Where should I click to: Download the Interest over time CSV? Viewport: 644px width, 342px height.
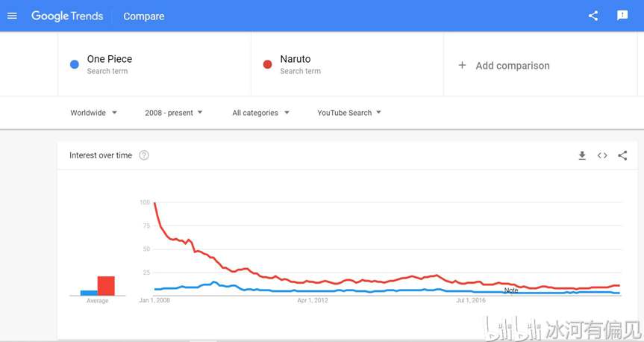click(x=582, y=155)
